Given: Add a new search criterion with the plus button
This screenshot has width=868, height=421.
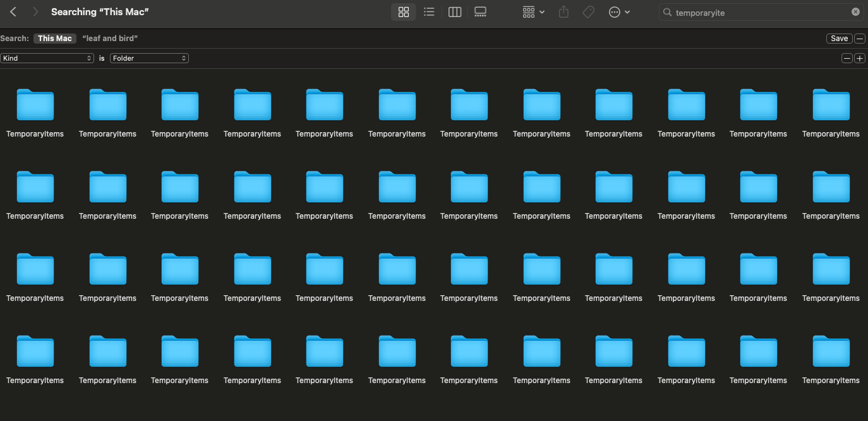Looking at the screenshot, I should click(860, 58).
